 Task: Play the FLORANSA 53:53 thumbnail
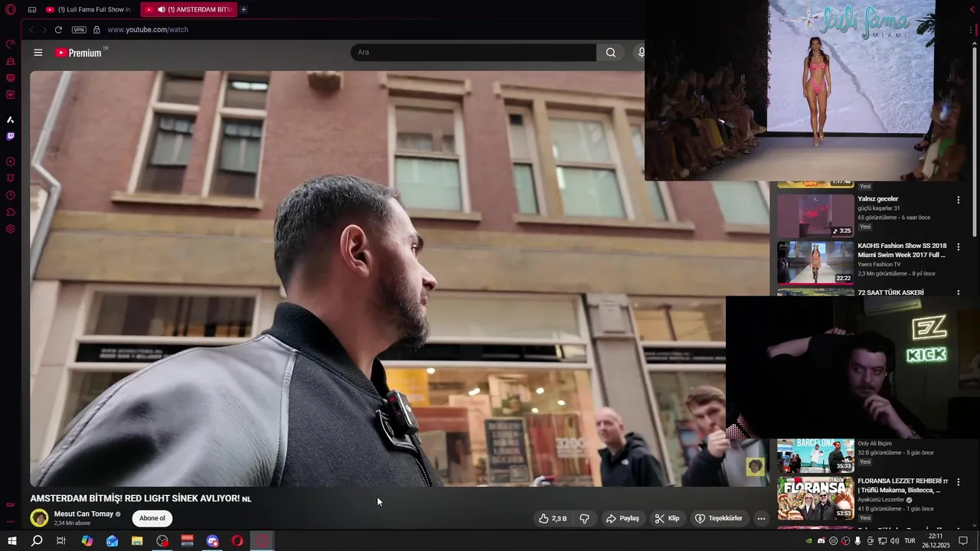[x=815, y=498]
